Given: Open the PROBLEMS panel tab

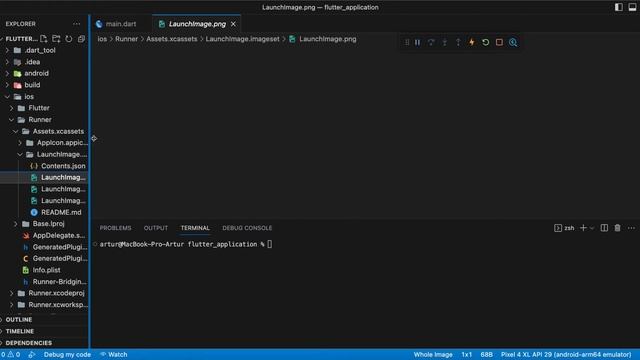Looking at the screenshot, I should [x=116, y=228].
